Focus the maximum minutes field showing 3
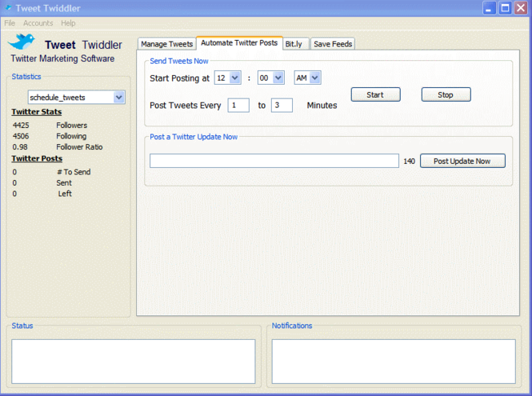This screenshot has height=396, width=532. tap(282, 105)
